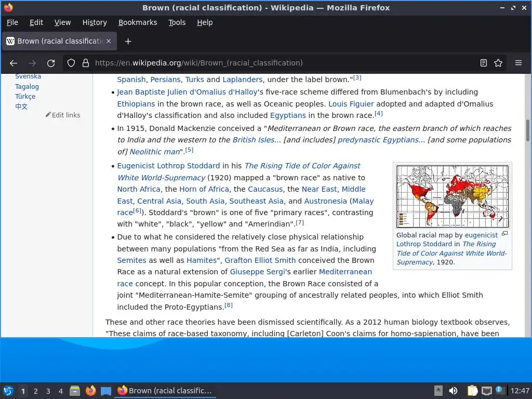
Task: Click the 12:47 taskbar clock
Action: pos(520,391)
